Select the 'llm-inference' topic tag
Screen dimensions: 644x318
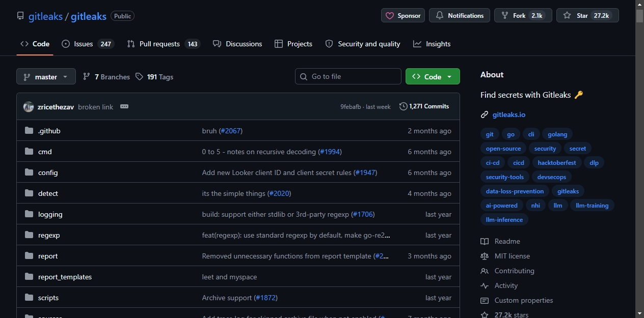click(x=504, y=220)
